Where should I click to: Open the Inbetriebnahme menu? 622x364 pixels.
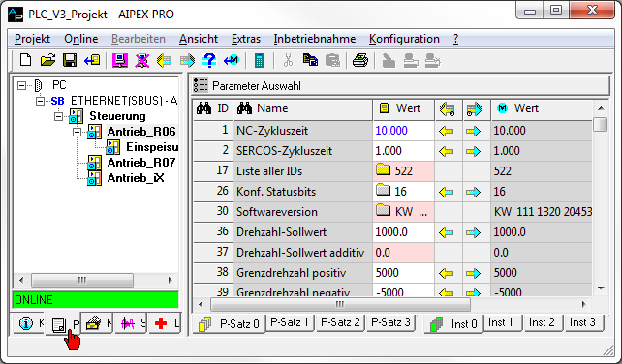pyautogui.click(x=315, y=39)
